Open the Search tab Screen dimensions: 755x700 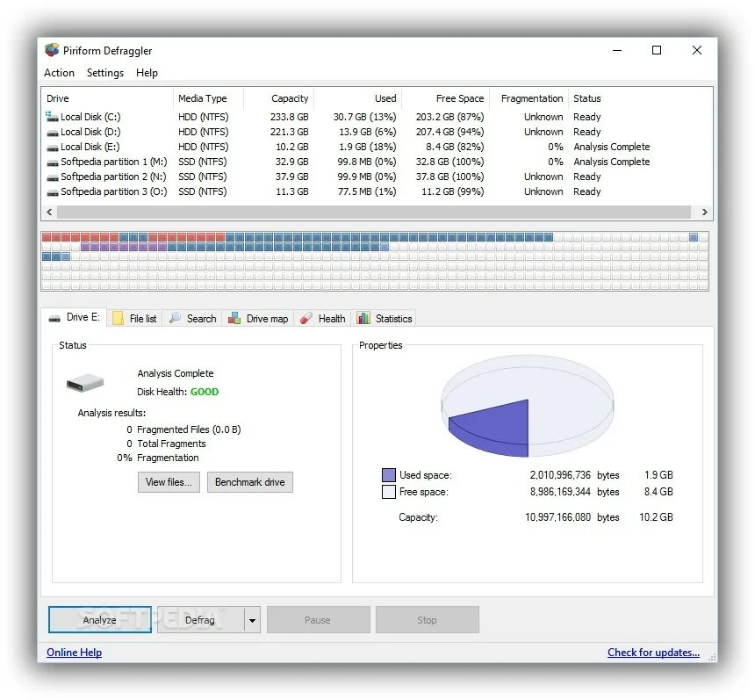pyautogui.click(x=192, y=319)
